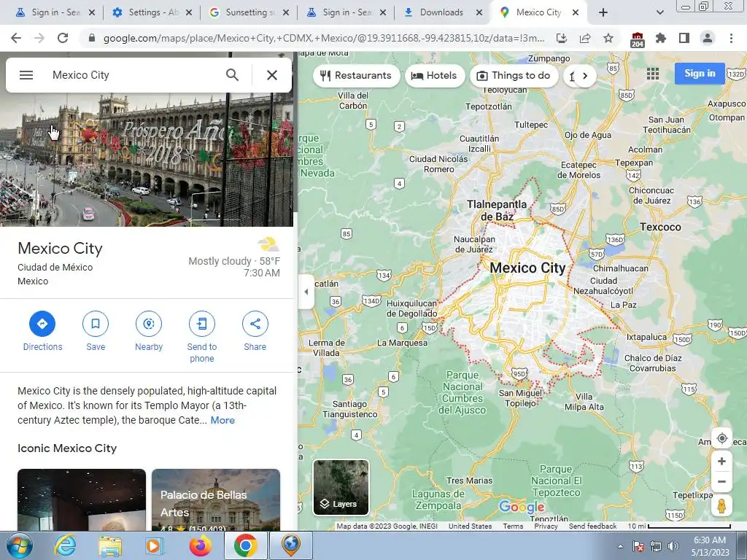Open the volume control in tray
Viewport: 747px width, 560px height.
point(673,546)
